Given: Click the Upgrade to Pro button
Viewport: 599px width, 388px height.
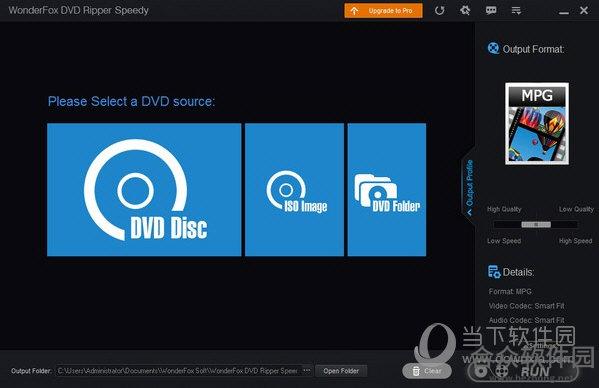Looking at the screenshot, I should click(383, 11).
